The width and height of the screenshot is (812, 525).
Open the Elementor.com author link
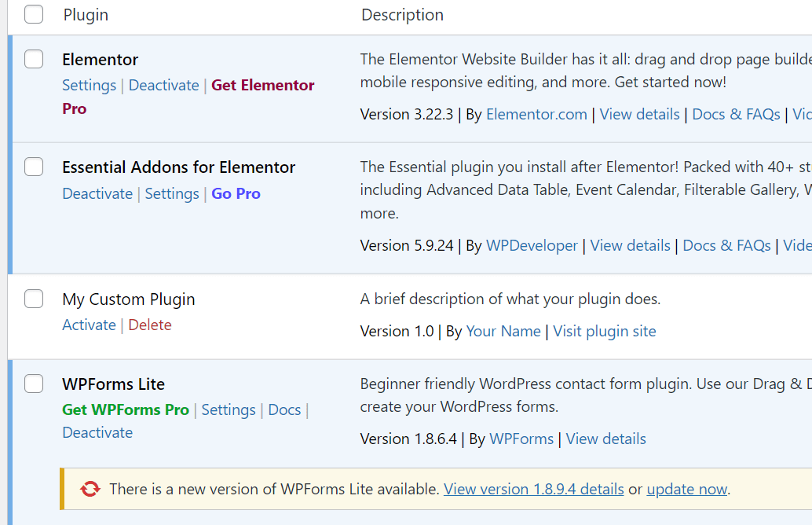[x=536, y=114]
